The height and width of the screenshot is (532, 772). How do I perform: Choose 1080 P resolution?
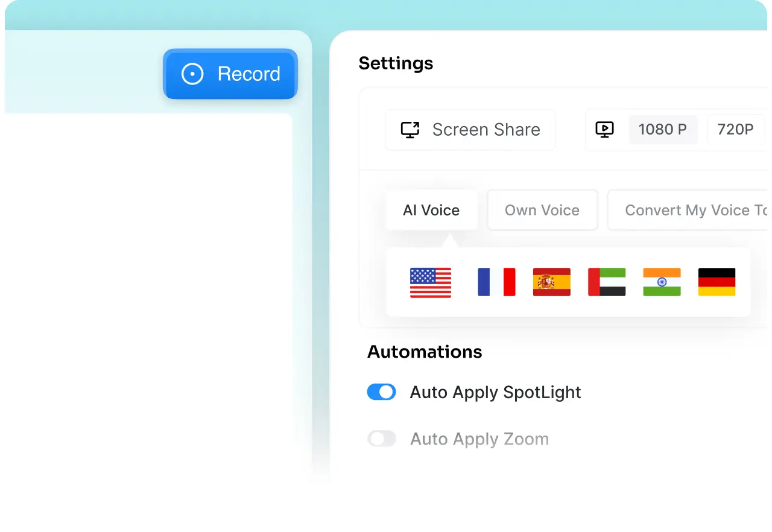point(663,130)
